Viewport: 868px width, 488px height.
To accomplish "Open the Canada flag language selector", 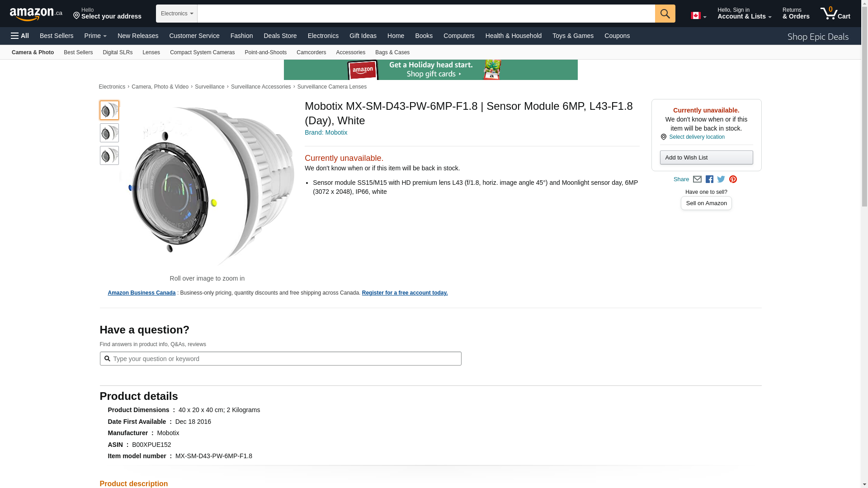I will tap(698, 16).
